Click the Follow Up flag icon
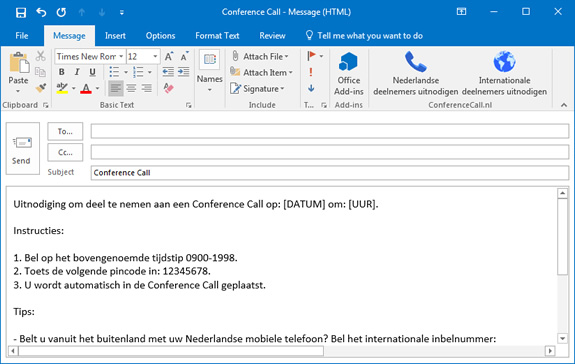Viewport: 575px width, 364px height. (x=312, y=56)
